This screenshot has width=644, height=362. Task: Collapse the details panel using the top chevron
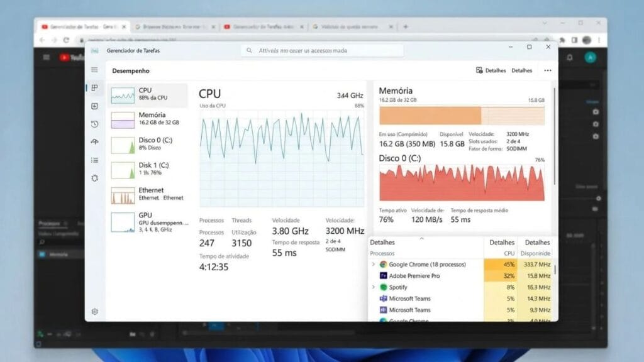[x=421, y=238]
